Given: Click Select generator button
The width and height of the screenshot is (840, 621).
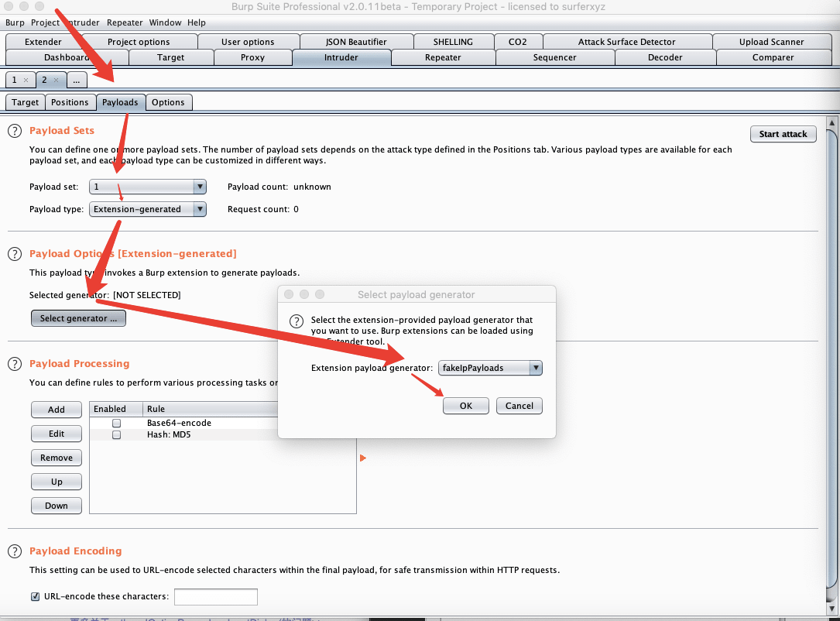Looking at the screenshot, I should [78, 318].
